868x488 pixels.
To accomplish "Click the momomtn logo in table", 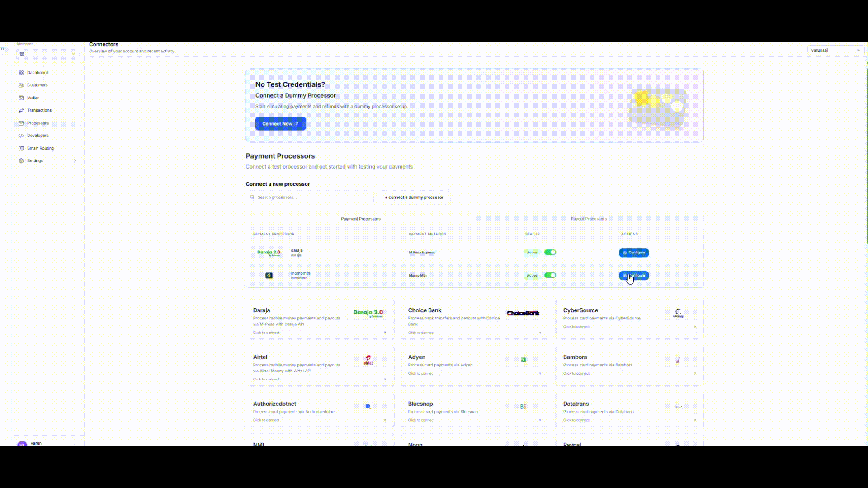I will pyautogui.click(x=269, y=276).
